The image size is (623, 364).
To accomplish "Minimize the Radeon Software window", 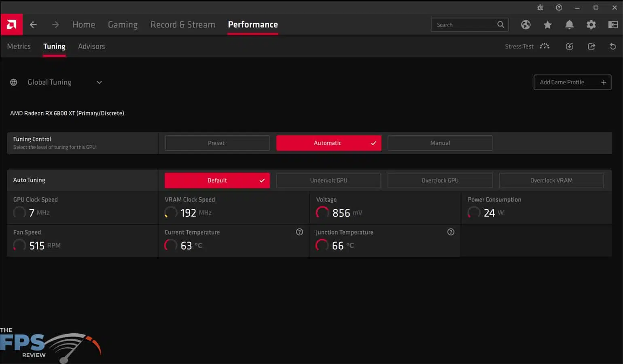I will coord(577,8).
